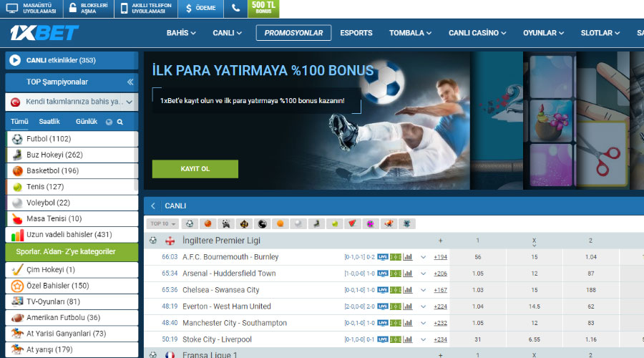Click the LIVE stream icon for Chelsea - Swansea City
Image resolution: width=644 pixels, height=358 pixels.
(383, 290)
